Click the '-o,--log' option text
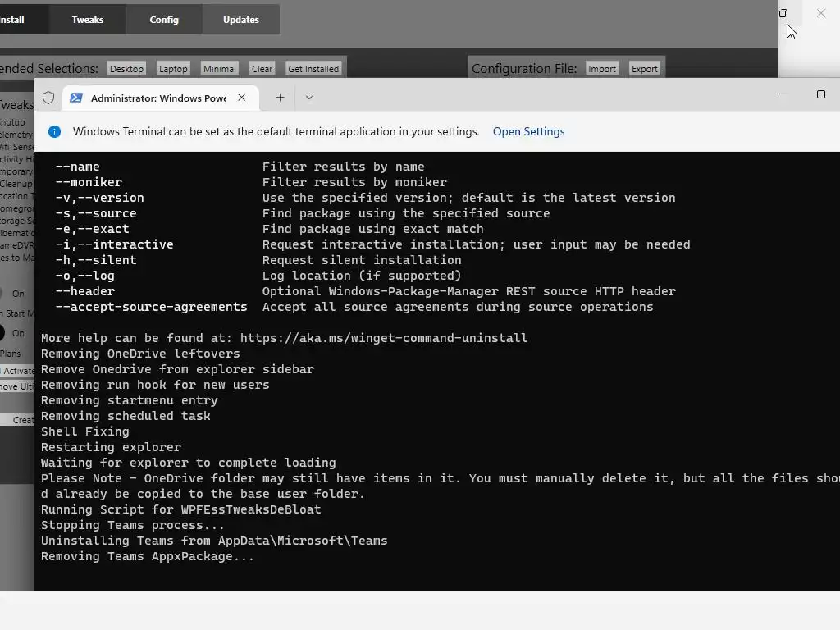Viewport: 840px width, 630px height. click(85, 276)
